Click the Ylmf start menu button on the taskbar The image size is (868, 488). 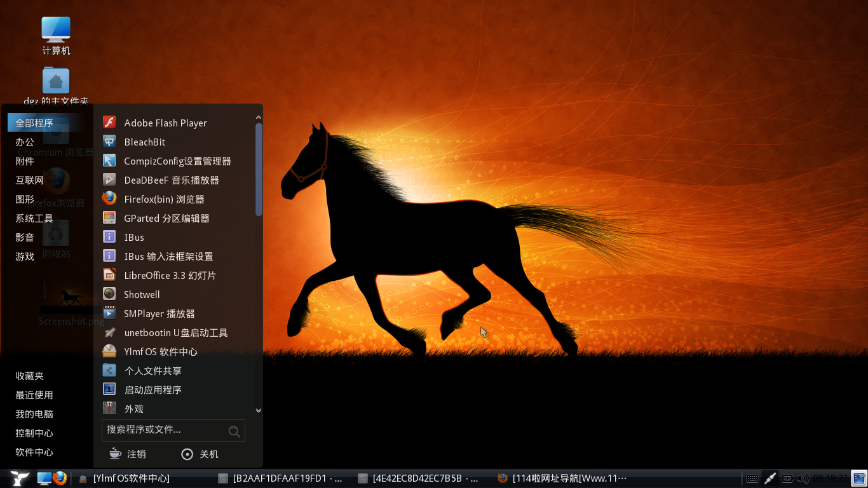20,478
